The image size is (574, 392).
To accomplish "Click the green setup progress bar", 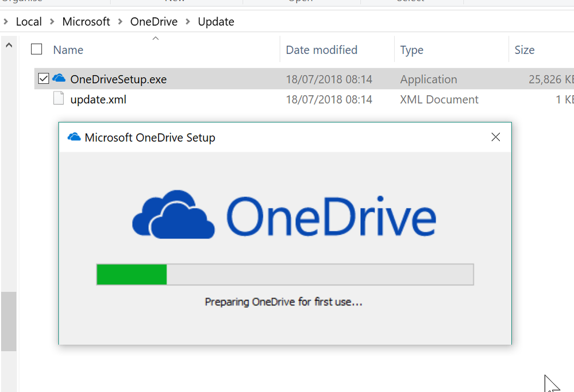I will click(285, 274).
